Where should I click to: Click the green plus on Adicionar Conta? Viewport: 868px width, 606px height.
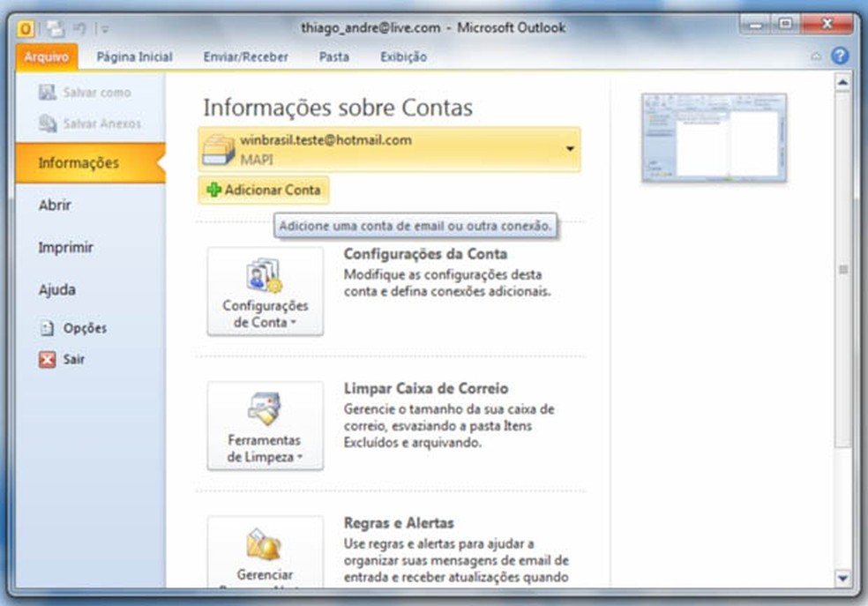click(215, 191)
